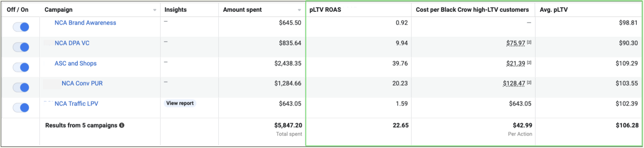Click the Insights column header

(176, 10)
